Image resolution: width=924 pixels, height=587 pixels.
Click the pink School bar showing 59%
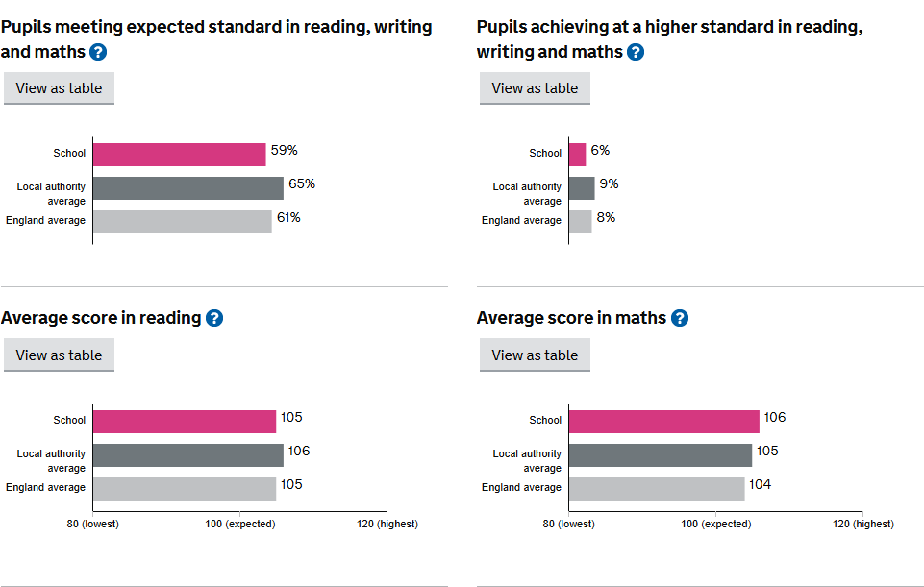pos(179,155)
